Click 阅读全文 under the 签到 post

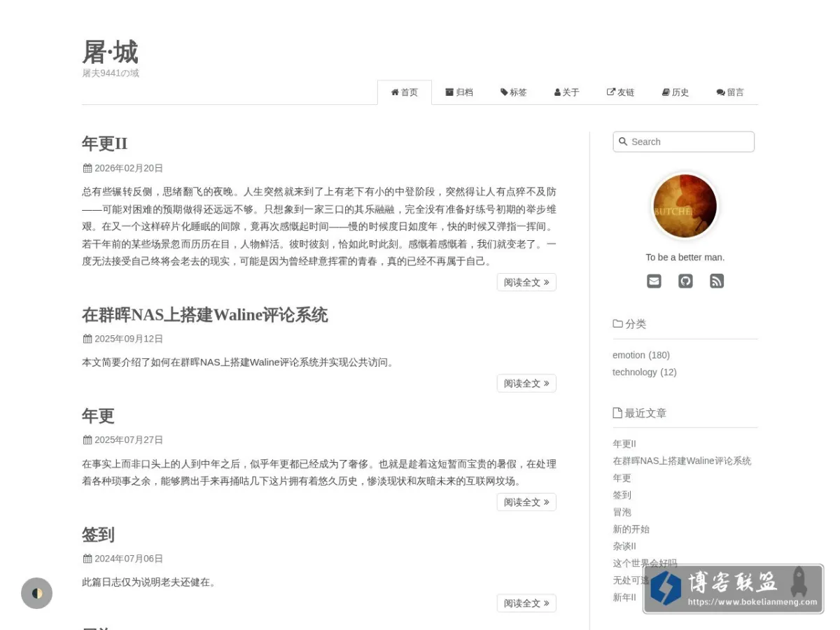526,603
